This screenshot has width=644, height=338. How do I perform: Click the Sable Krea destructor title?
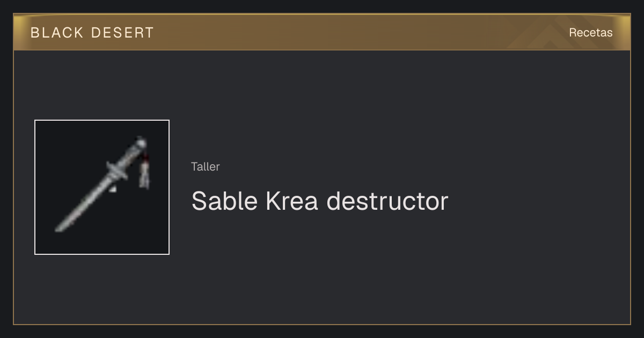320,201
